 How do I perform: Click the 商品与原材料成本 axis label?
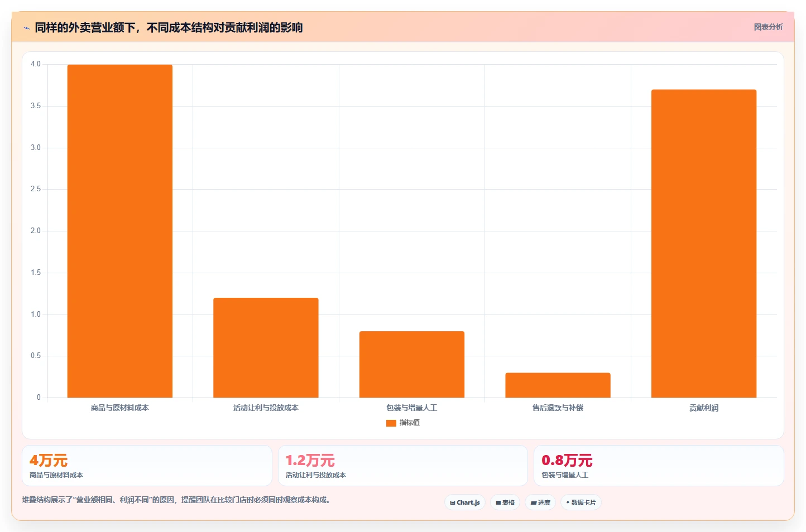[120, 408]
